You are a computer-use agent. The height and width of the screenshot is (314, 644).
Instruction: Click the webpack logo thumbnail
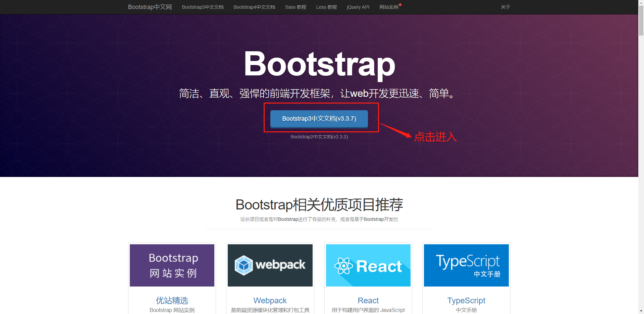pyautogui.click(x=270, y=265)
